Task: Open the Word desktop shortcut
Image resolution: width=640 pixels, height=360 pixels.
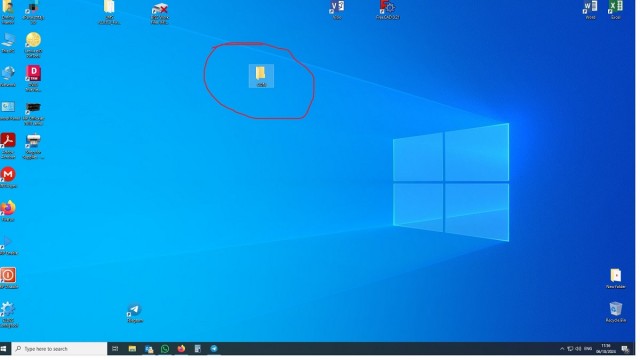Action: pyautogui.click(x=590, y=10)
